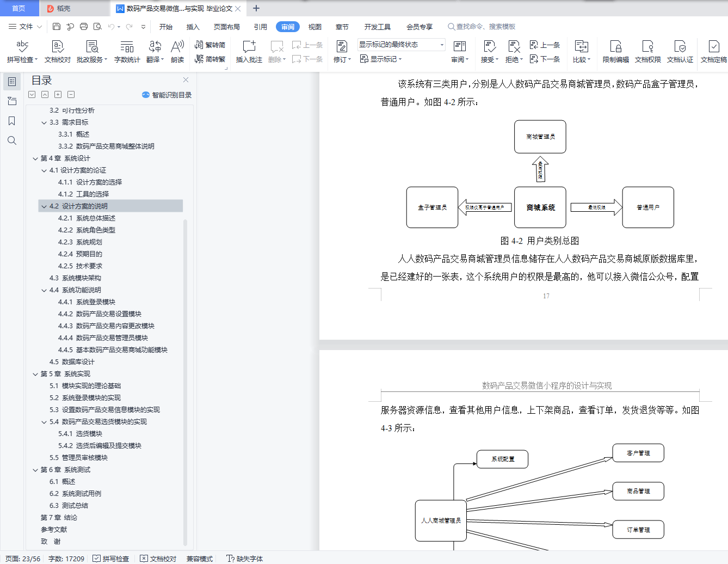The image size is (728, 564).
Task: Click the Save icon in quick access toolbar
Action: [x=57, y=26]
